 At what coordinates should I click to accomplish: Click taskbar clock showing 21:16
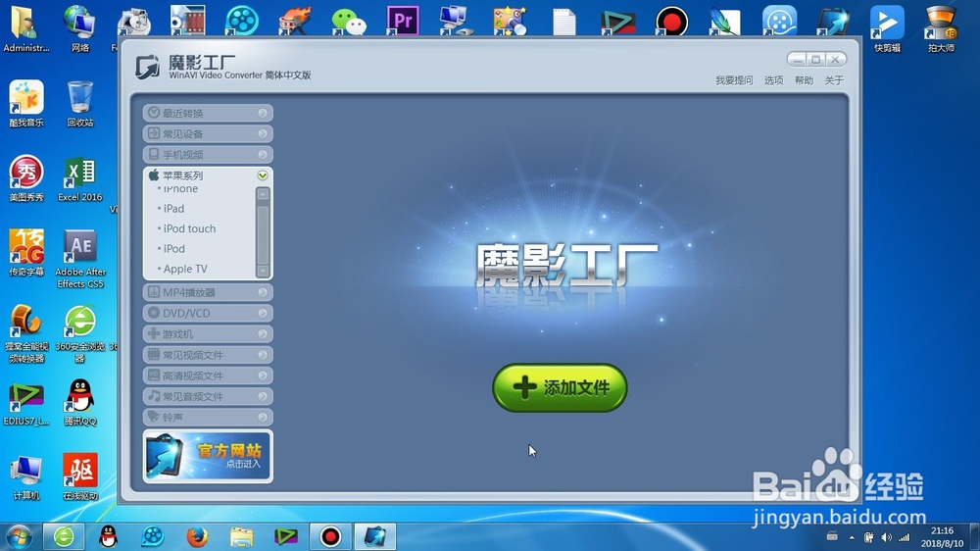942,537
